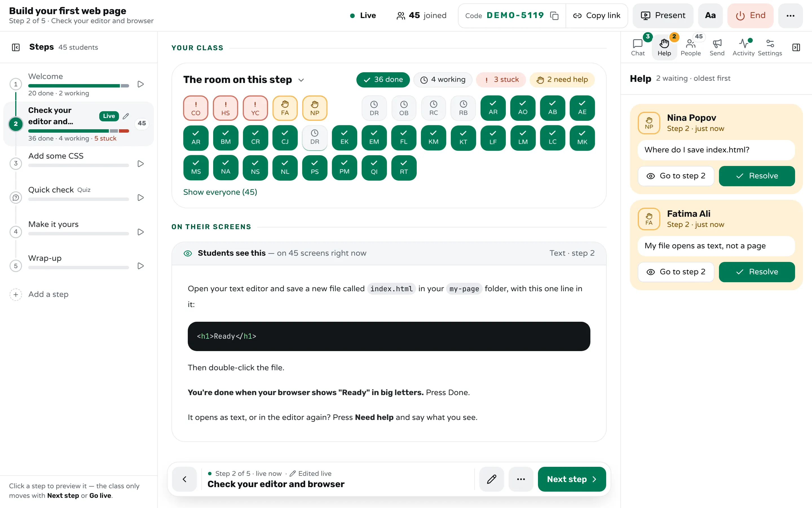Viewport: 812px width, 508px height.
Task: Expand The room on this step dropdown
Action: 301,80
